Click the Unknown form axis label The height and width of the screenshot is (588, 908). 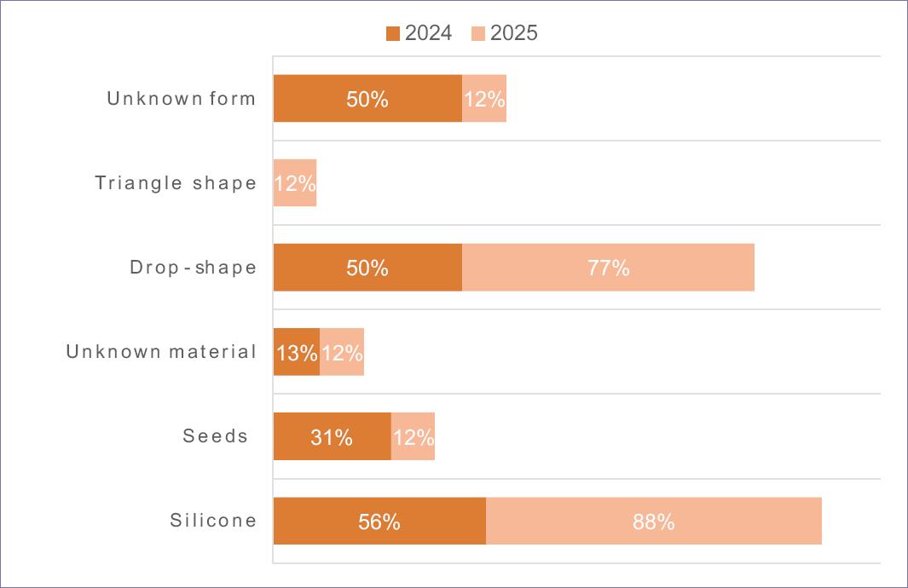click(181, 99)
